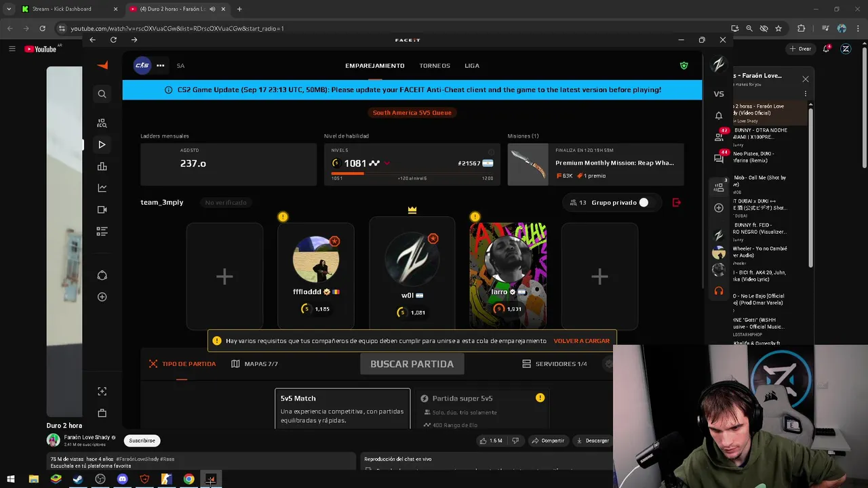
Task: Click the YouTube Suscribirse button
Action: tap(142, 441)
